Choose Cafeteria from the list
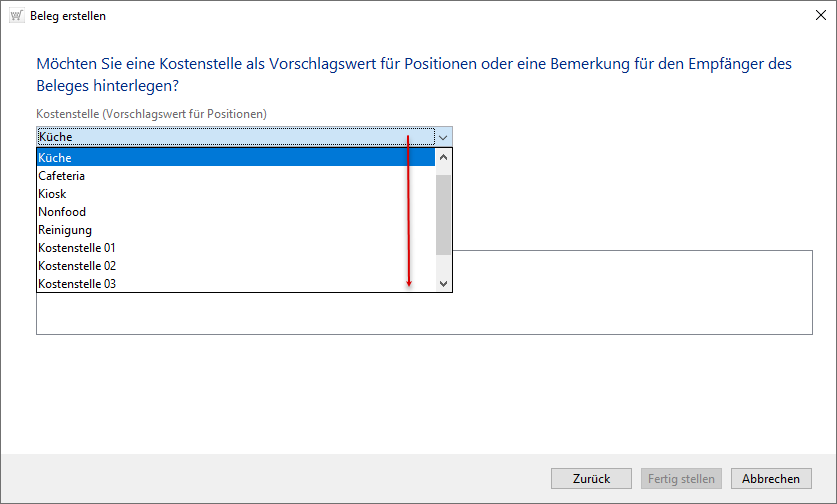Viewport: 837px width, 504px height. 235,176
